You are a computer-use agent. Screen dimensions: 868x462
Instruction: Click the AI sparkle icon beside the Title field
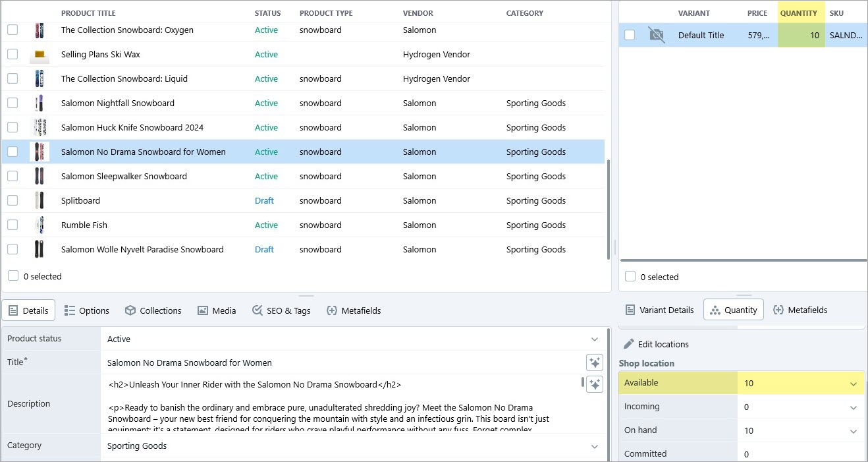[595, 362]
